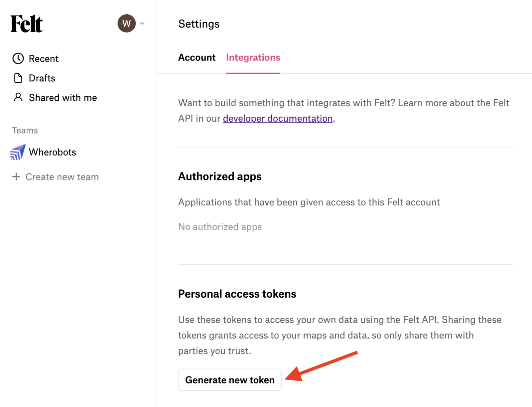Click the Felt logo
This screenshot has height=407, width=532.
click(27, 24)
